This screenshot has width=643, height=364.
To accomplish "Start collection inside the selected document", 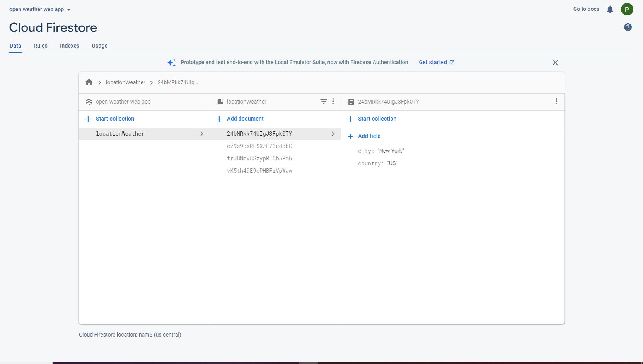I will [x=372, y=119].
